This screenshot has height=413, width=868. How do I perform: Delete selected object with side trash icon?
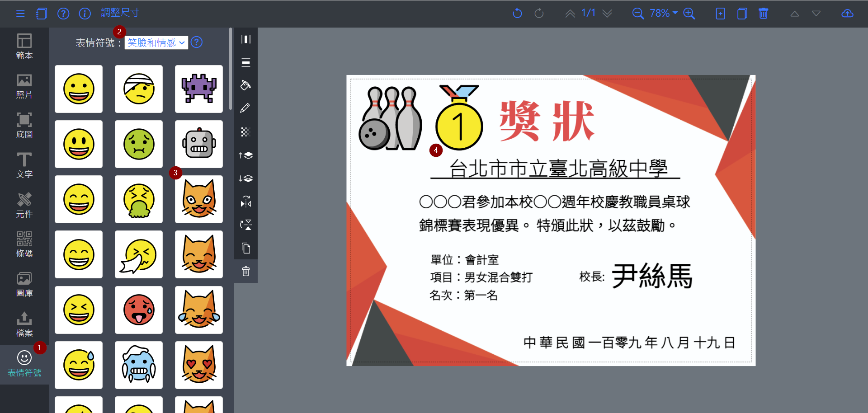pyautogui.click(x=246, y=271)
